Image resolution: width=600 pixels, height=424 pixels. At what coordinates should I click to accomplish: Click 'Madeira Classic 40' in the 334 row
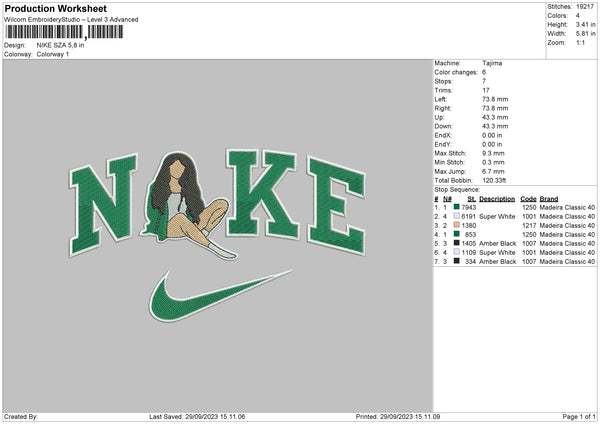(x=567, y=261)
